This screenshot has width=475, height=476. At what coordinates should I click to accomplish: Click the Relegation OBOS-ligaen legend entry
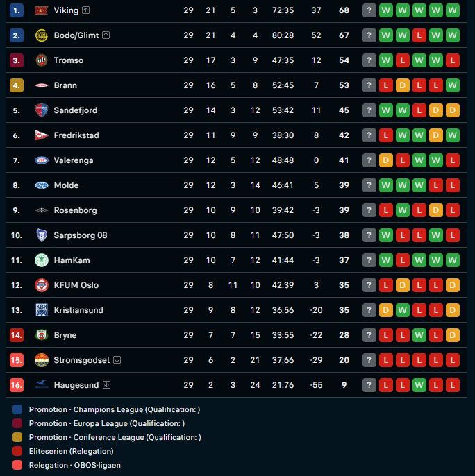76,466
